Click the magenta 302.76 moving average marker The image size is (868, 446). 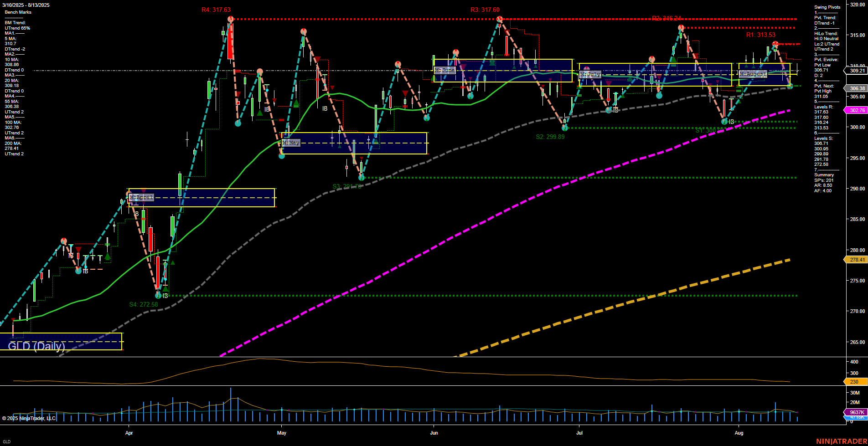pyautogui.click(x=857, y=110)
